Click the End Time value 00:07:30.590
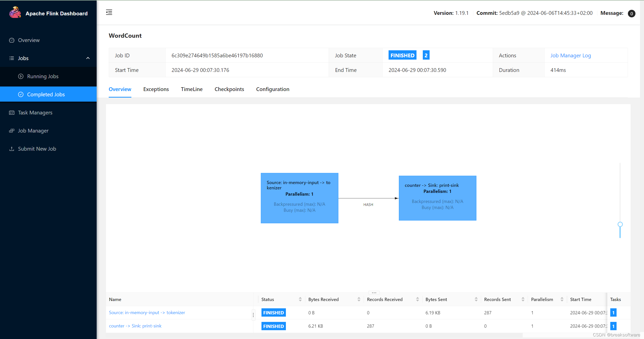The width and height of the screenshot is (644, 339). point(417,70)
